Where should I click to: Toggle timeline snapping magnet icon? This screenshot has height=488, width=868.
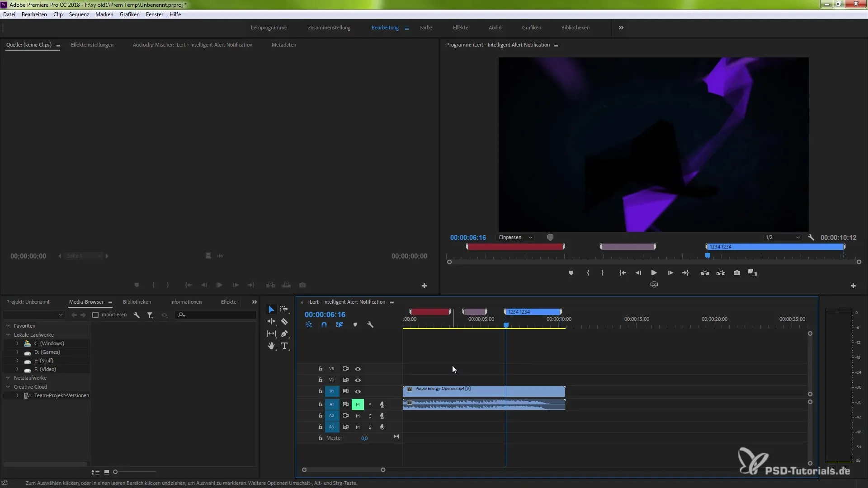324,325
